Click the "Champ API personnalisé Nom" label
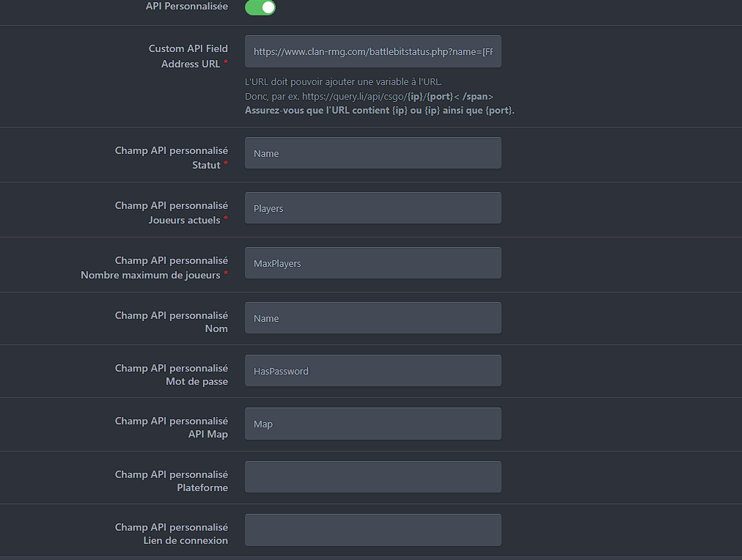 tap(172, 322)
